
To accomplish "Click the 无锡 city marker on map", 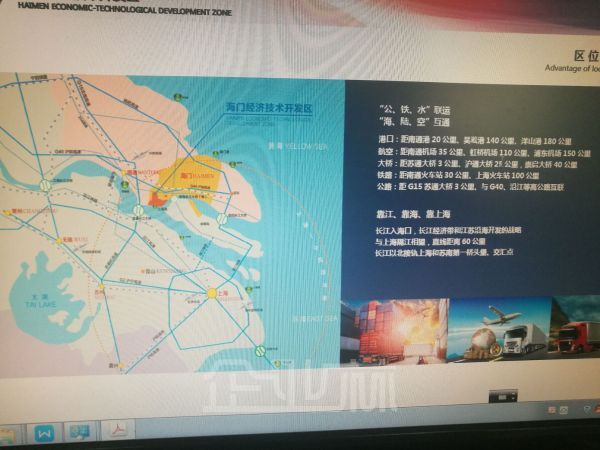I will tap(59, 241).
